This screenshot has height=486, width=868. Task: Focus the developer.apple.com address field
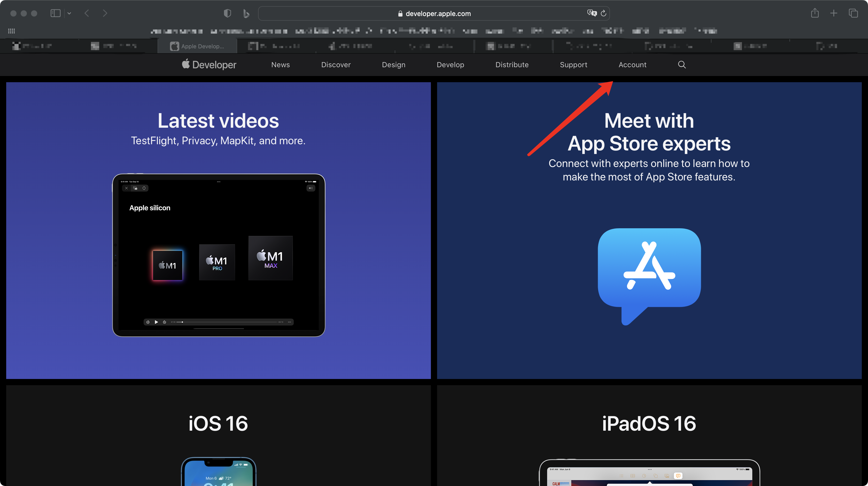tap(434, 13)
